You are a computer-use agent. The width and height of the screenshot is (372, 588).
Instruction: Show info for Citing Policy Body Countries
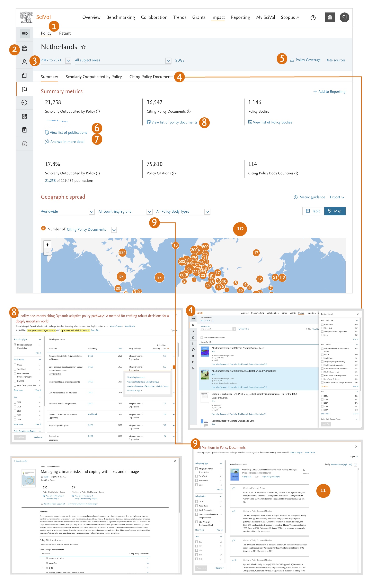click(x=296, y=173)
